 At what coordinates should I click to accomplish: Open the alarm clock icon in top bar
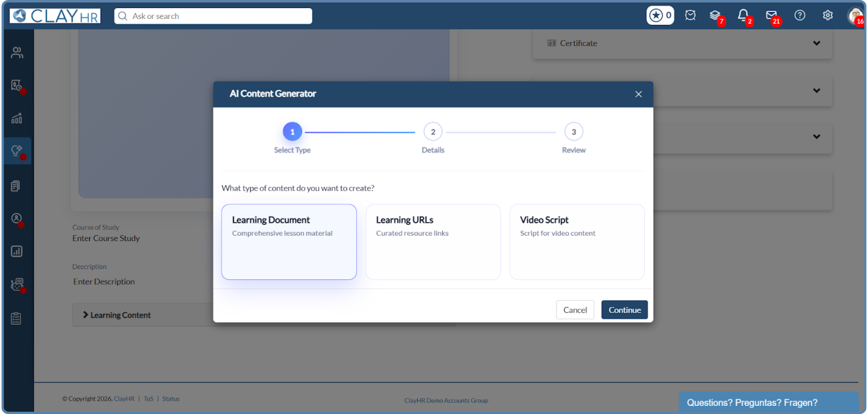click(x=690, y=15)
